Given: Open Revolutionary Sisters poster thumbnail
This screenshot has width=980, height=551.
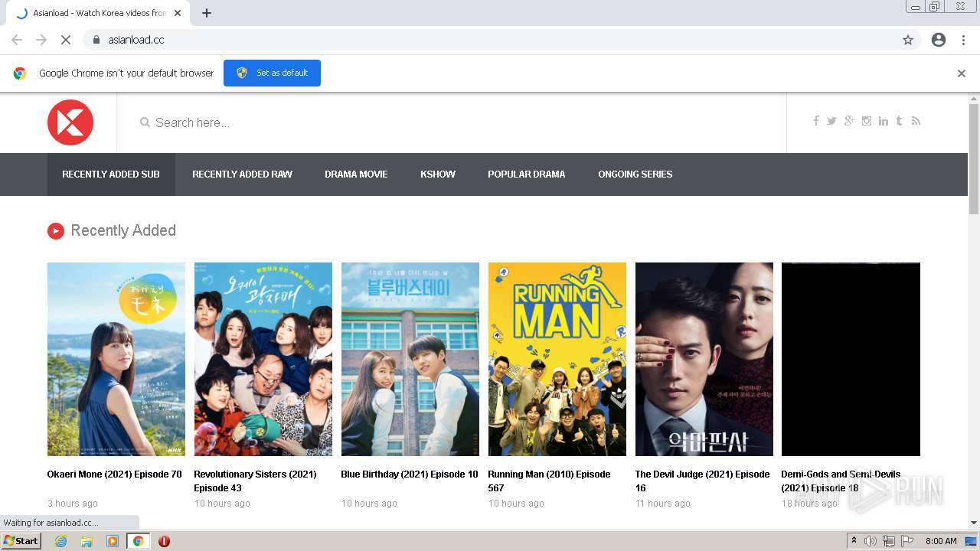Looking at the screenshot, I should pyautogui.click(x=263, y=359).
